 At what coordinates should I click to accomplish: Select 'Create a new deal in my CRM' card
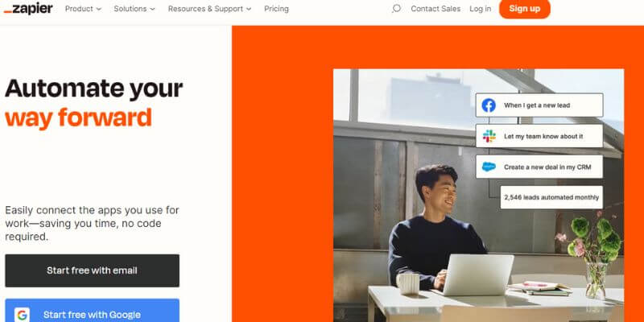539,167
